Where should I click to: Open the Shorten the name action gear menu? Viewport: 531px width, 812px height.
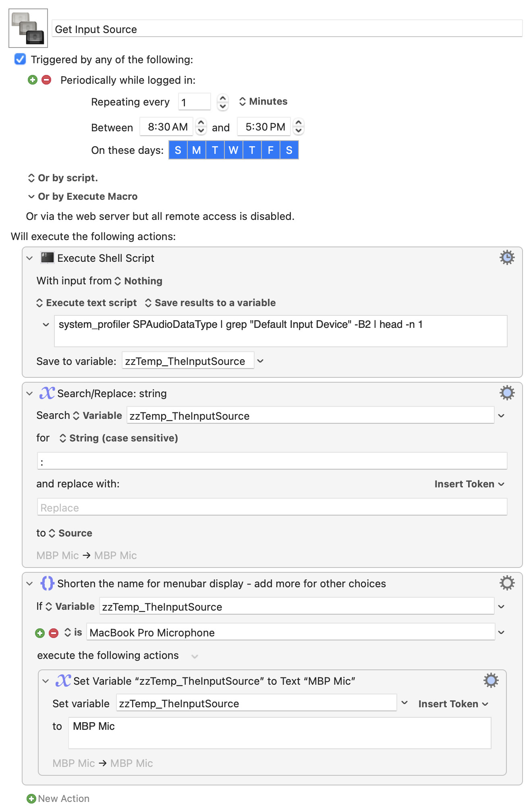pyautogui.click(x=507, y=583)
